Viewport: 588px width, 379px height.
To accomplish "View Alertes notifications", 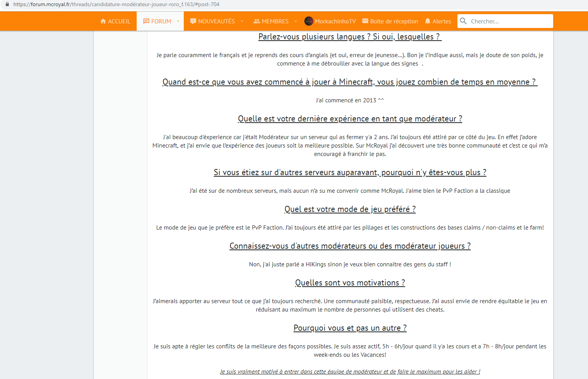I will (x=438, y=21).
